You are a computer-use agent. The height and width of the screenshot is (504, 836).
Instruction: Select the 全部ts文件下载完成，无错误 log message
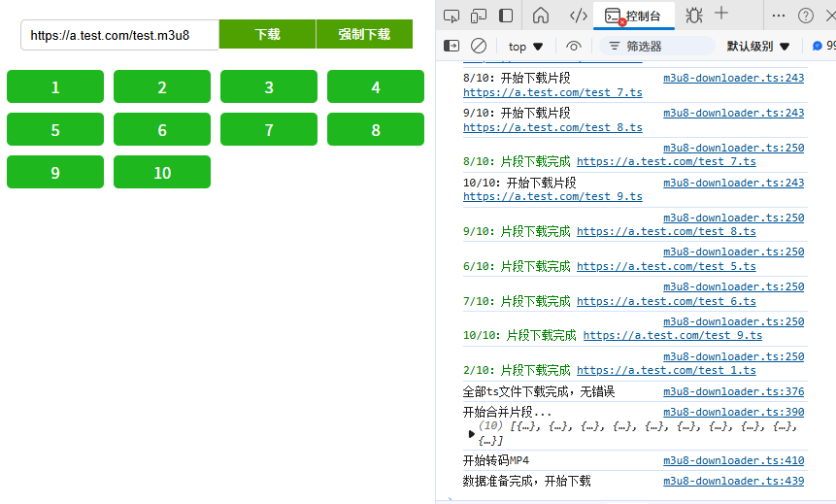[539, 392]
